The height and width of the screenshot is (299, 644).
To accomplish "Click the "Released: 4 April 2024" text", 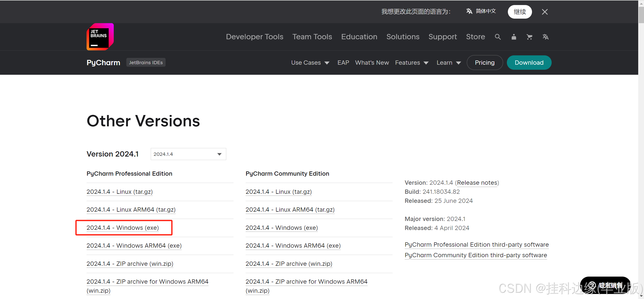I will click(437, 228).
